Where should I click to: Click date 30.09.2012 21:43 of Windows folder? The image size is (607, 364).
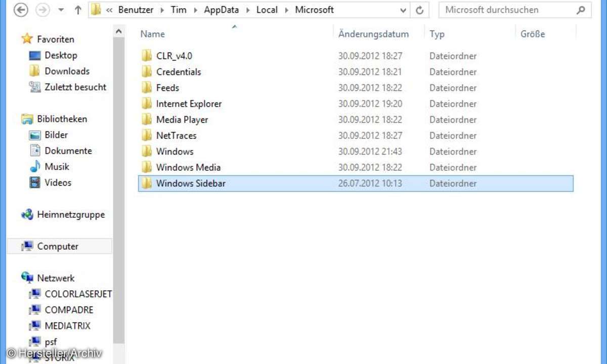[370, 151]
